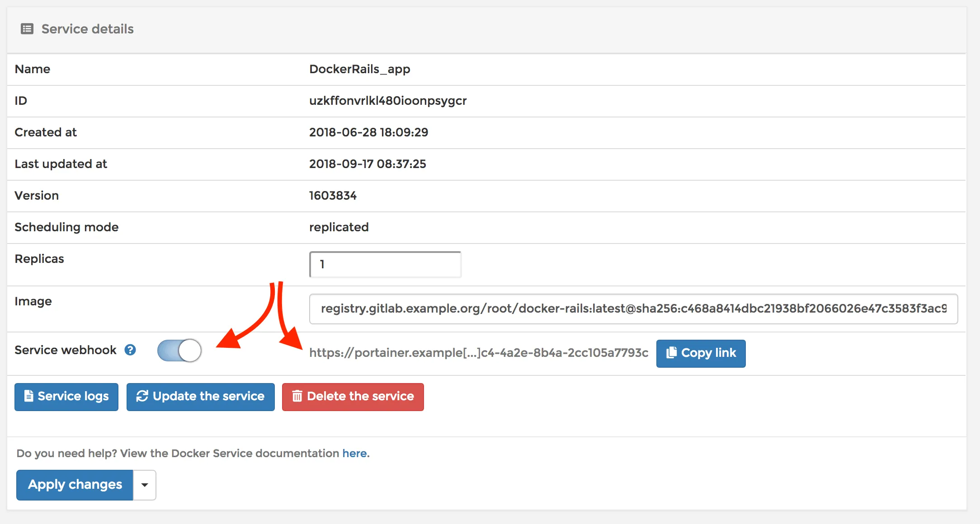980x524 pixels.
Task: Copy the webhook link
Action: pyautogui.click(x=701, y=353)
